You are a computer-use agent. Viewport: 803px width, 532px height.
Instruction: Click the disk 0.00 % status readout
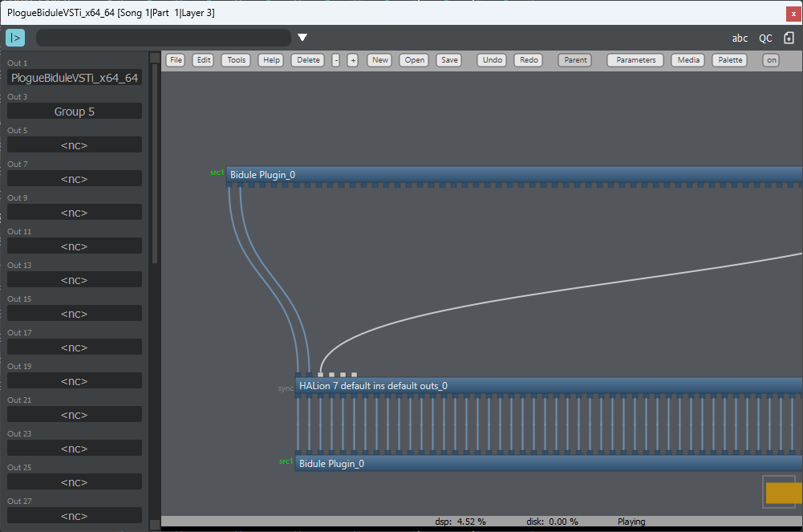(x=552, y=522)
